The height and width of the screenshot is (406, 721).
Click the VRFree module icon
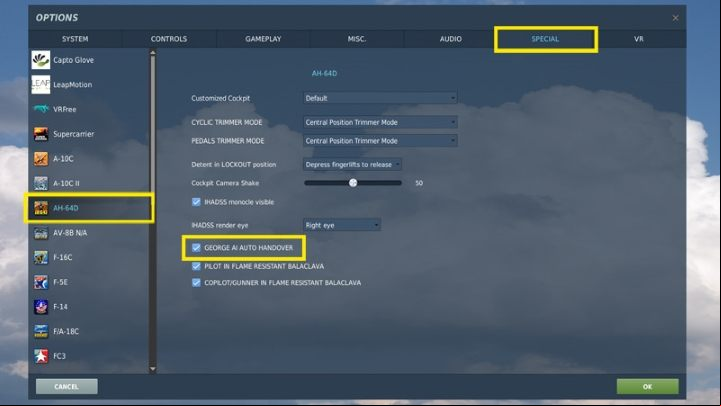pos(40,109)
